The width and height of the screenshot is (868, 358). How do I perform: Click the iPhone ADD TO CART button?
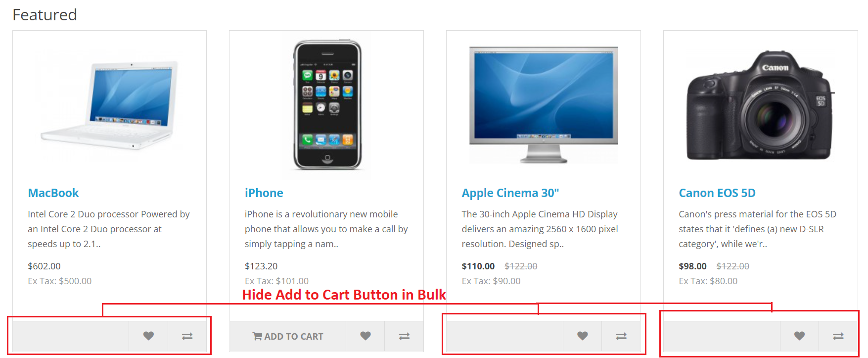click(288, 336)
